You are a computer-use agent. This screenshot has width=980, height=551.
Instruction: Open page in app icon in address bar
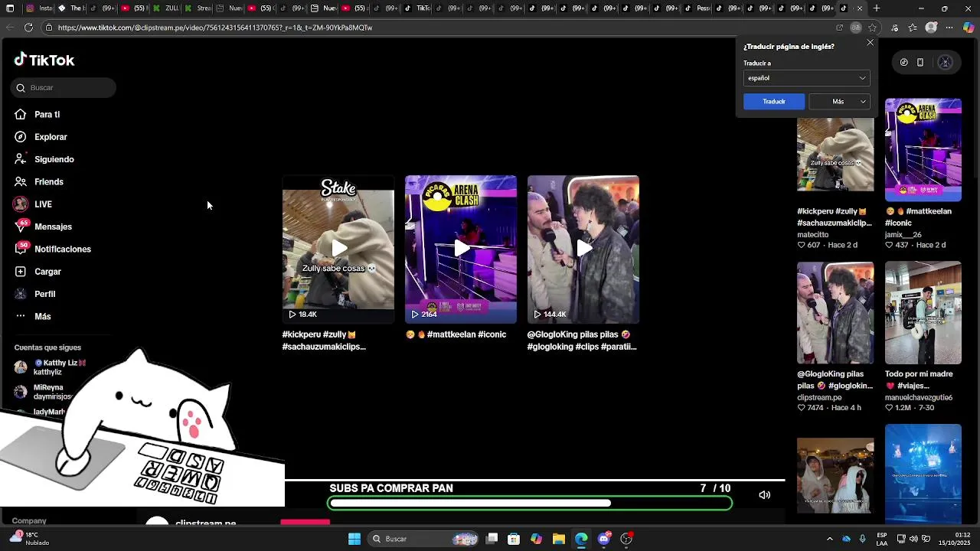pyautogui.click(x=840, y=28)
